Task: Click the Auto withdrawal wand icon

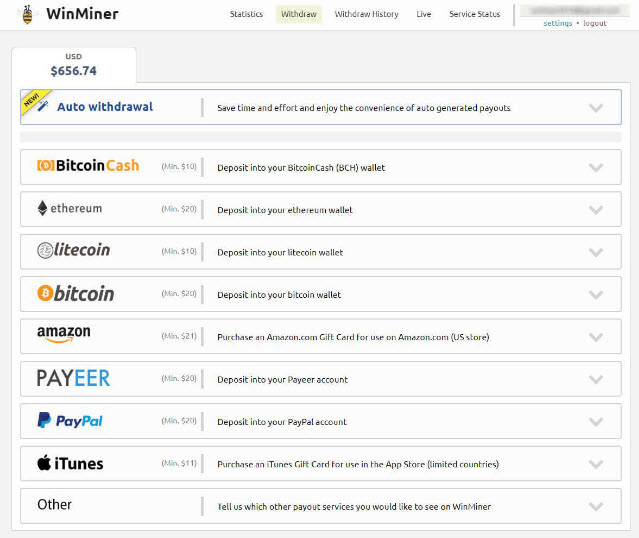Action: point(43,106)
